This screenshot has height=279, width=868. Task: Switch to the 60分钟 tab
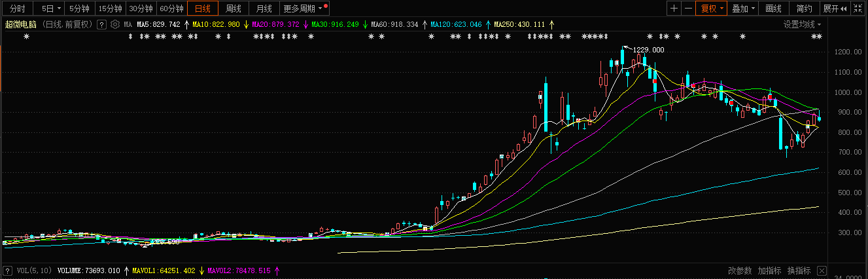tap(172, 9)
